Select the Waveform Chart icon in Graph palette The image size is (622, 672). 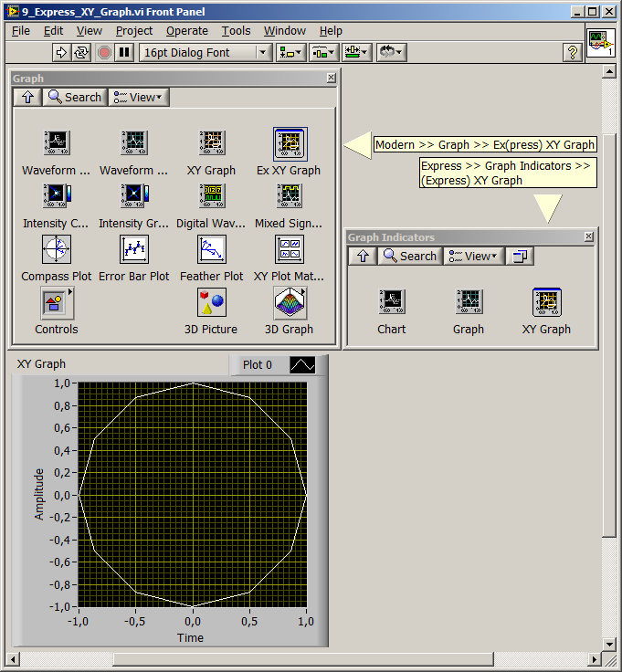[57, 142]
